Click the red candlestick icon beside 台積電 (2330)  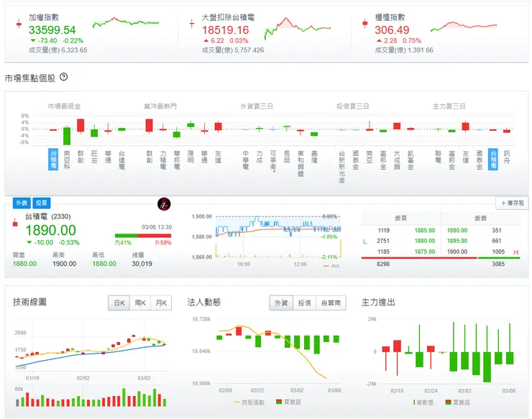click(x=15, y=222)
